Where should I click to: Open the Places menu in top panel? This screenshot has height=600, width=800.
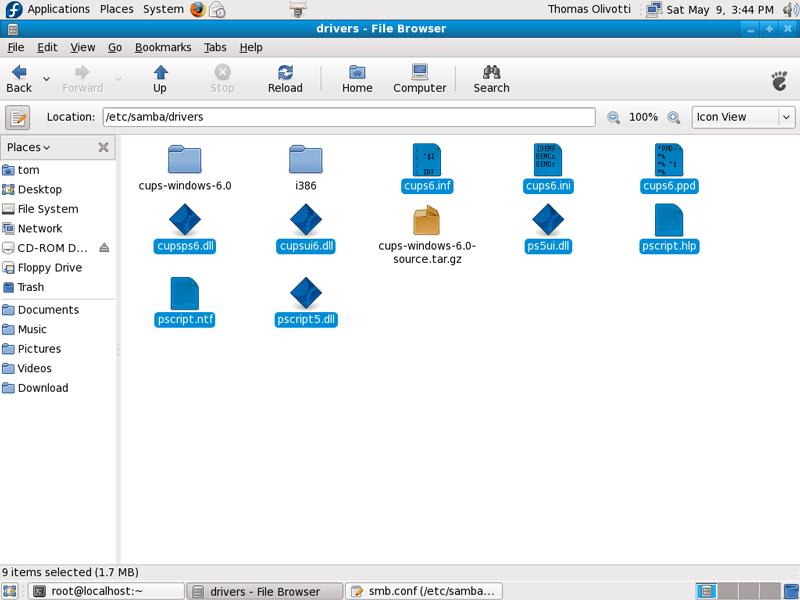(x=117, y=9)
